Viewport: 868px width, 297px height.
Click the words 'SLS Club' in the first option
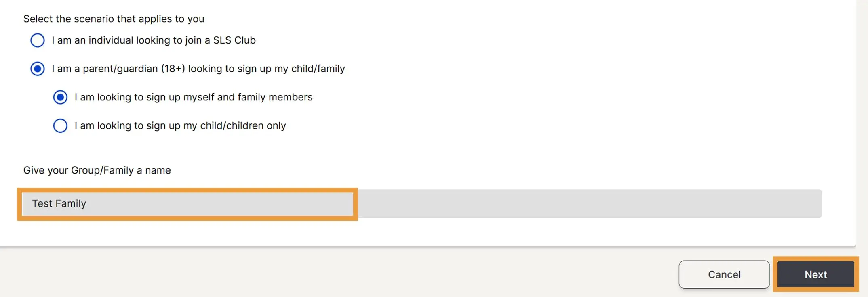(234, 40)
